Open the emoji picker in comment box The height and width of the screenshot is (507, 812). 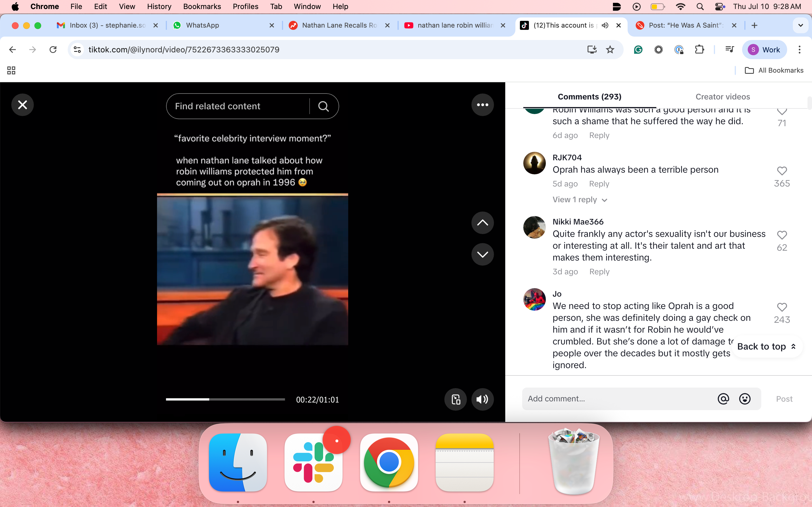(x=745, y=399)
